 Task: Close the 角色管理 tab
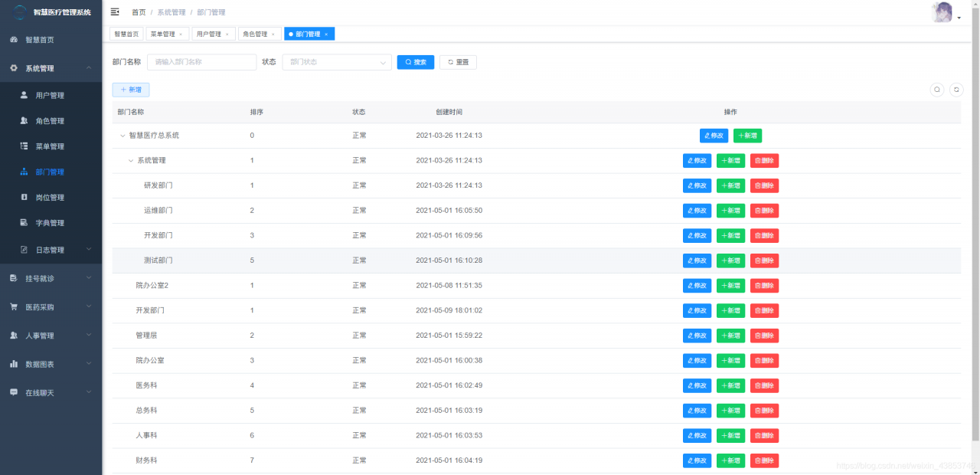click(273, 34)
